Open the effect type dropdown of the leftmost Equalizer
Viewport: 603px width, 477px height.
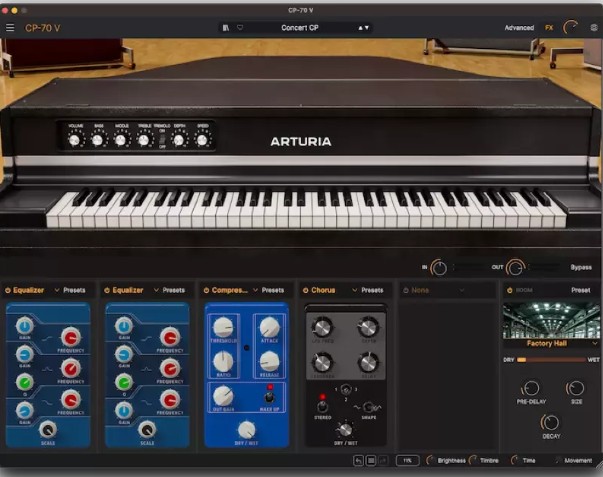click(x=57, y=290)
